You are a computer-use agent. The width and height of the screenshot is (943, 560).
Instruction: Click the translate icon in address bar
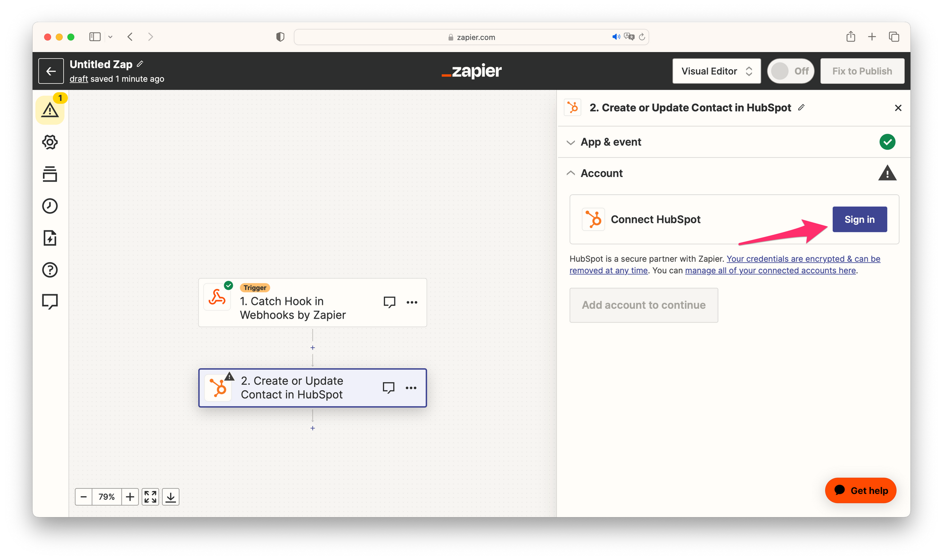click(629, 37)
